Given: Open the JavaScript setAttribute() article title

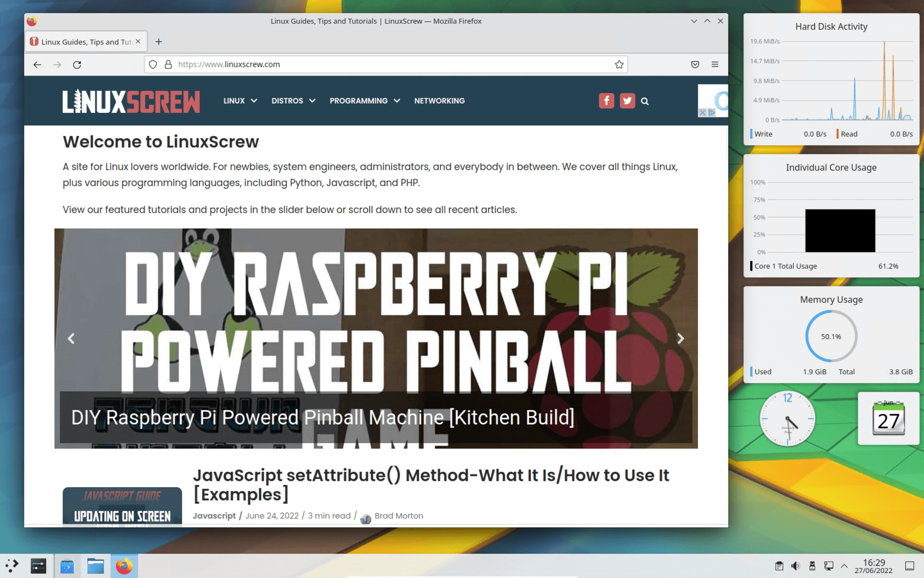Looking at the screenshot, I should point(431,485).
